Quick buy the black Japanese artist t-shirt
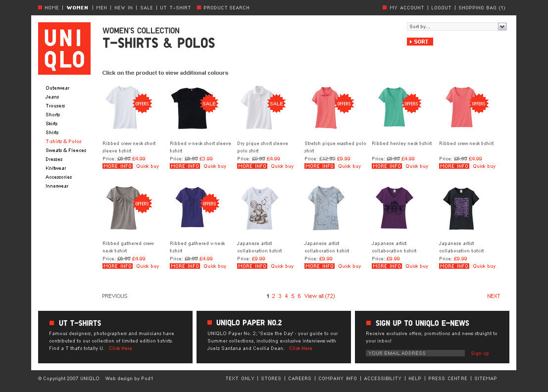 tap(484, 266)
